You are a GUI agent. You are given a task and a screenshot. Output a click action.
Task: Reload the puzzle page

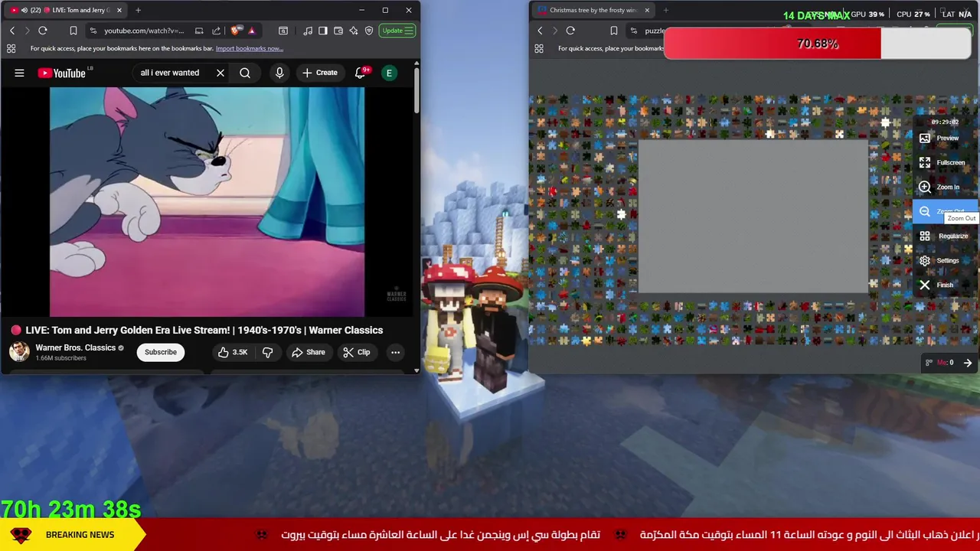[x=570, y=31]
